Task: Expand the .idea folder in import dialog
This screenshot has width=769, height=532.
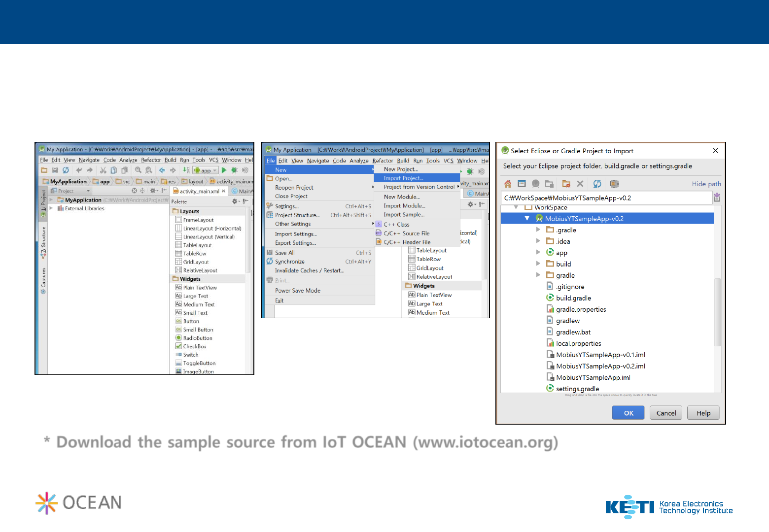Action: 538,241
